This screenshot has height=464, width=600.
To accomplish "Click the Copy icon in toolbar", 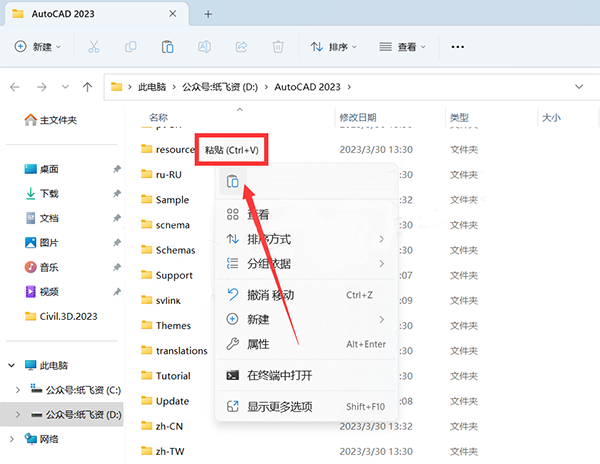I will 130,47.
